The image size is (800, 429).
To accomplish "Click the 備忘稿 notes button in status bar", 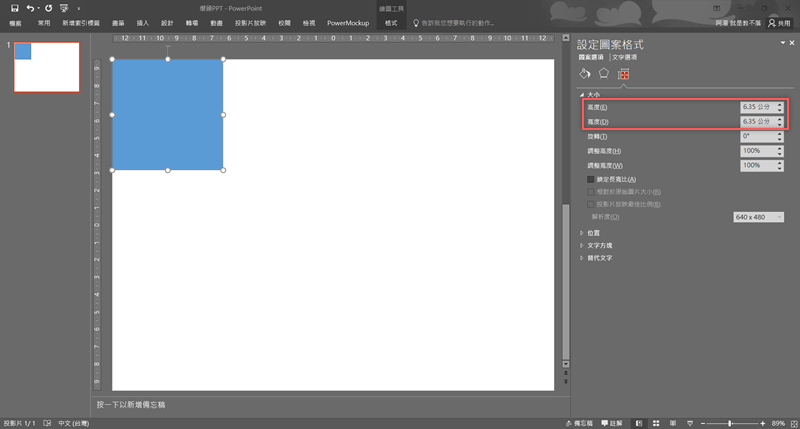I will 580,423.
